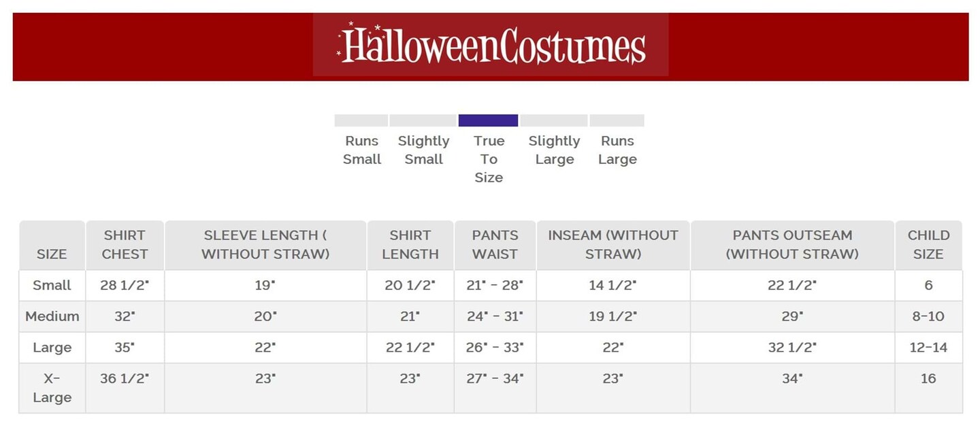The height and width of the screenshot is (432, 980).
Task: Select the Slightly Small fit bar
Action: coord(423,120)
